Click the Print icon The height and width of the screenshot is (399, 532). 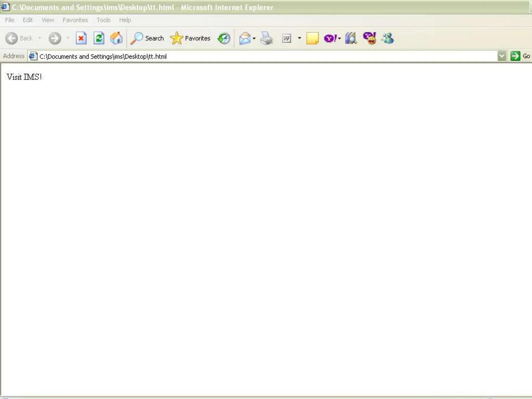[x=267, y=38]
